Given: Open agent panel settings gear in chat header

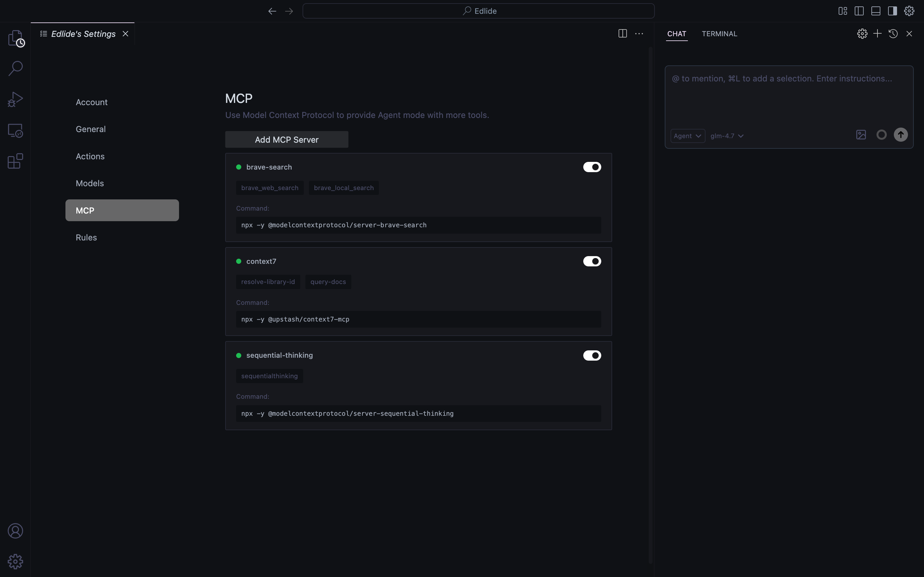Looking at the screenshot, I should coord(862,34).
